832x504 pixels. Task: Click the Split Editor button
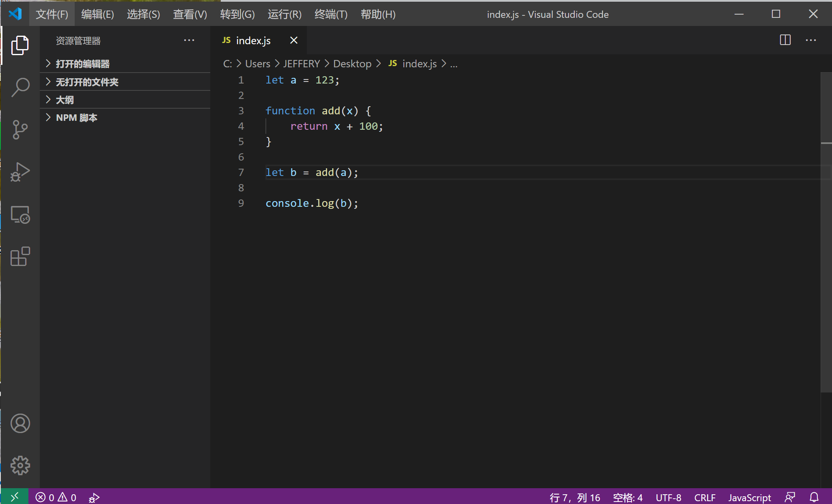tap(785, 40)
